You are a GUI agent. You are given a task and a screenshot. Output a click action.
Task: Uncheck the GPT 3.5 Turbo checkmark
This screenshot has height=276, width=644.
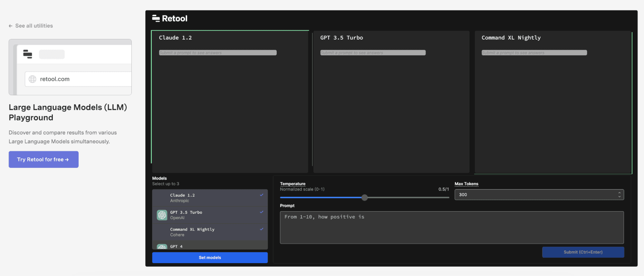click(262, 212)
